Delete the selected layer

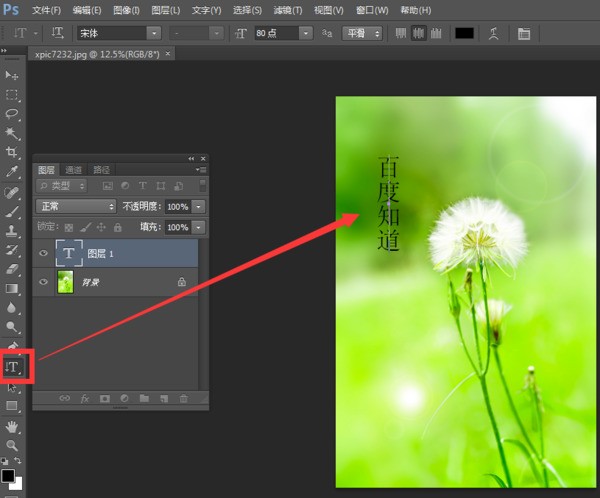pos(184,398)
